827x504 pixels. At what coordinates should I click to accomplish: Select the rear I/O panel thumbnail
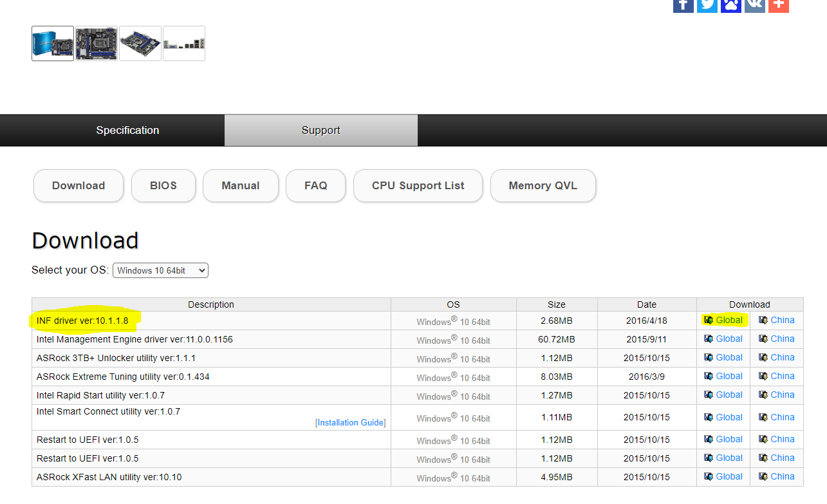[184, 43]
